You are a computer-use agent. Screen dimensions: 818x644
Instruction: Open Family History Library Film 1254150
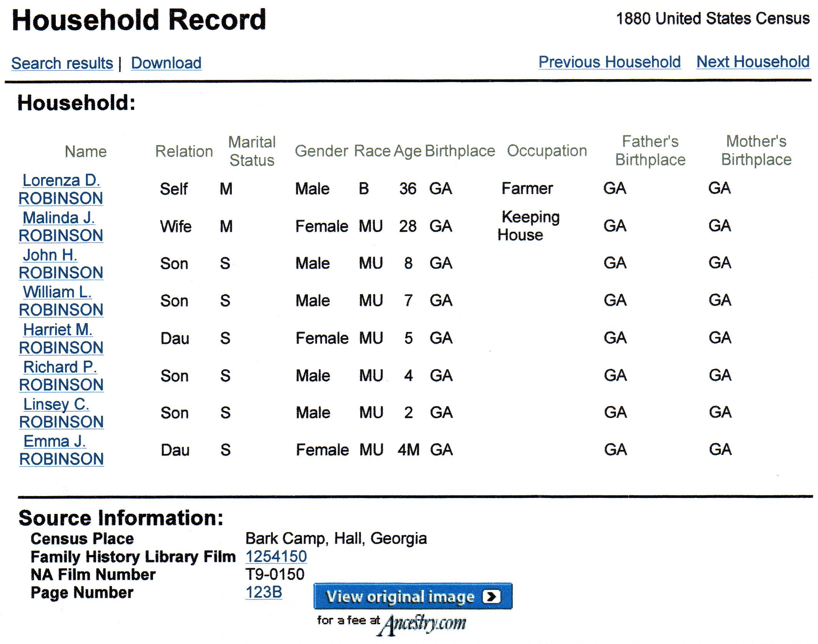(x=276, y=556)
